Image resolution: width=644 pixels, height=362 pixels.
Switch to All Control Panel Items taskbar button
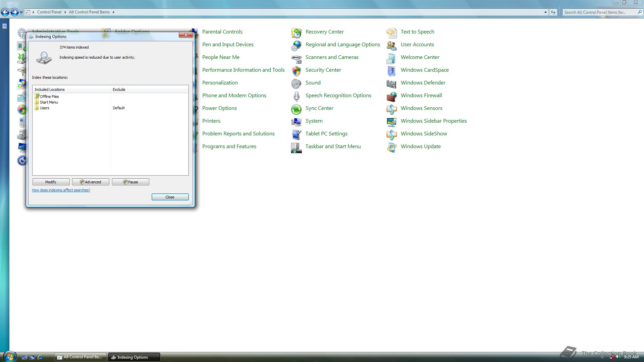(x=80, y=357)
